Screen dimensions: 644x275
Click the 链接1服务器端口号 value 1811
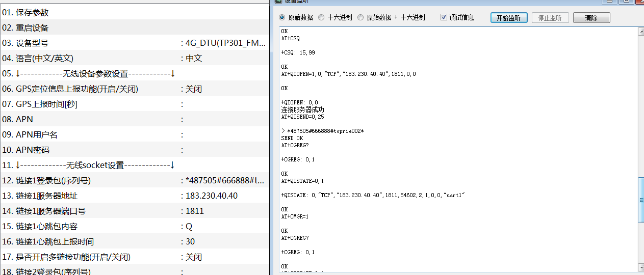pyautogui.click(x=195, y=211)
